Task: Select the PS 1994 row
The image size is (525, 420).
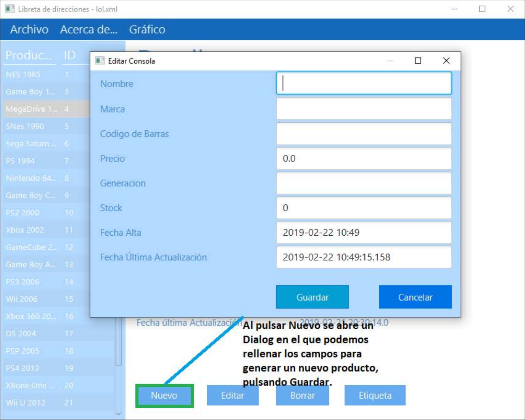Action: point(47,161)
